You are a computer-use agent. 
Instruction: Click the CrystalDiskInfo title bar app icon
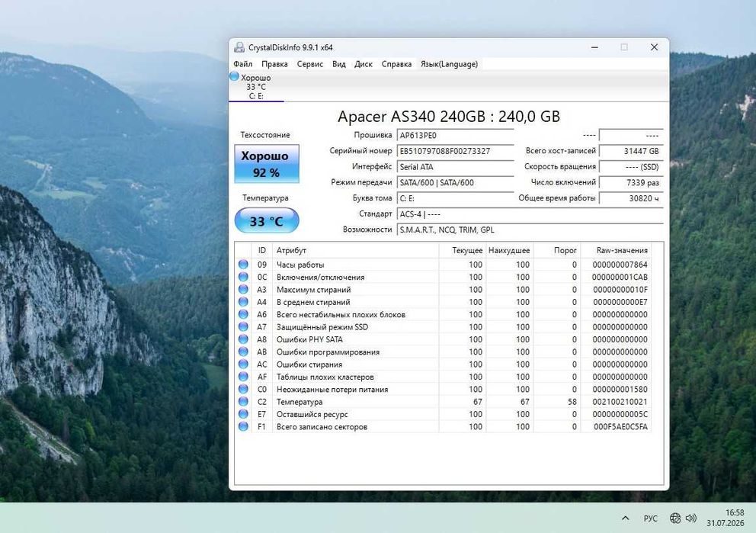tap(239, 47)
